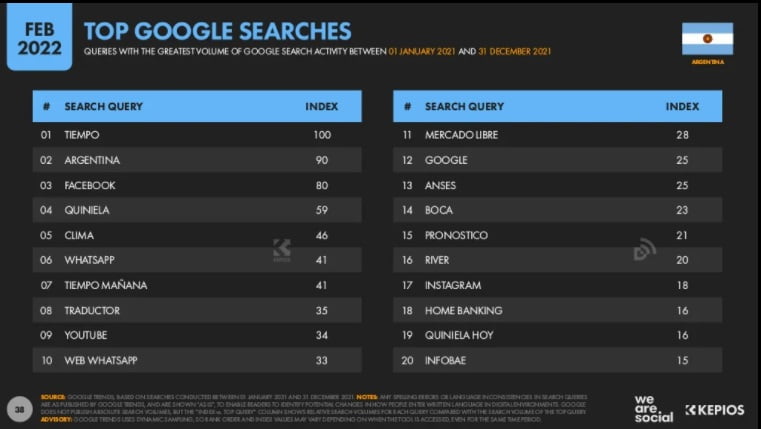Click the INSTAGRAM row ranked 17

pyautogui.click(x=558, y=285)
